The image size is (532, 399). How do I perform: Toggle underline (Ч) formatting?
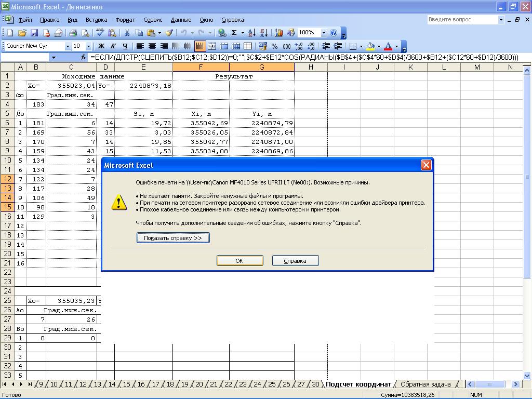(125, 46)
